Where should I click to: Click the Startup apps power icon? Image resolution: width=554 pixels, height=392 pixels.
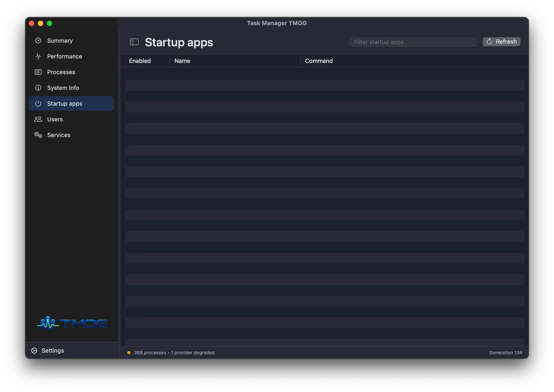tap(38, 104)
